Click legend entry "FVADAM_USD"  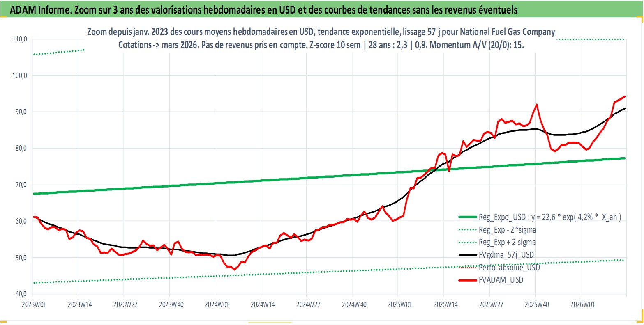491,280
